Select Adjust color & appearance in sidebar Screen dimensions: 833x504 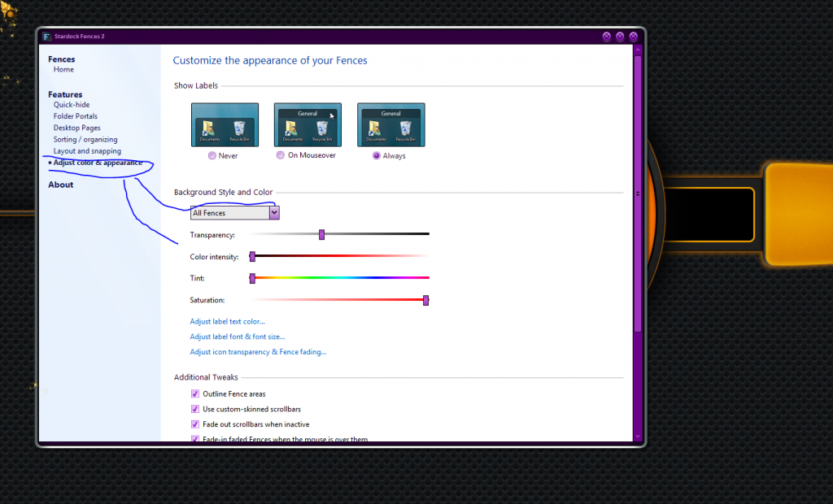pyautogui.click(x=98, y=163)
